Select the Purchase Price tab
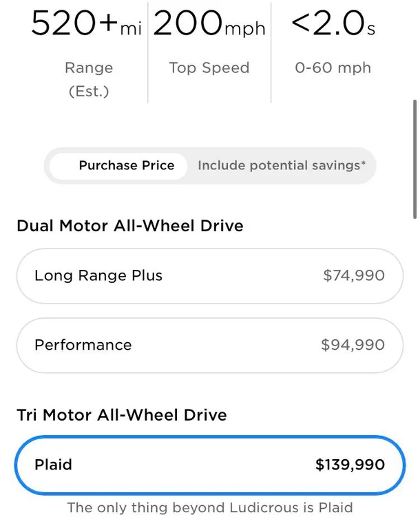The image size is (420, 528). pyautogui.click(x=126, y=166)
